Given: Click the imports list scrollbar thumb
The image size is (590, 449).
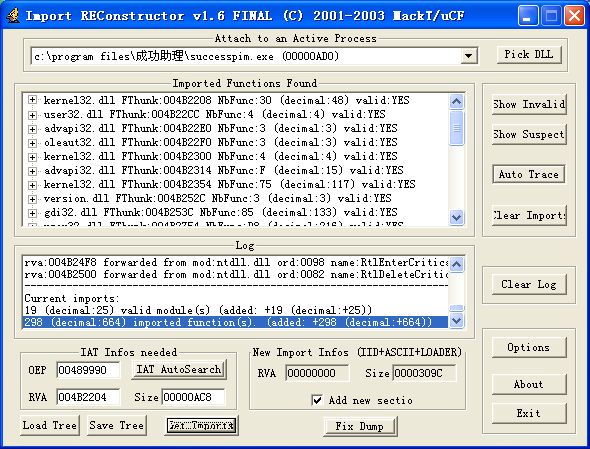Looking at the screenshot, I should click(457, 128).
